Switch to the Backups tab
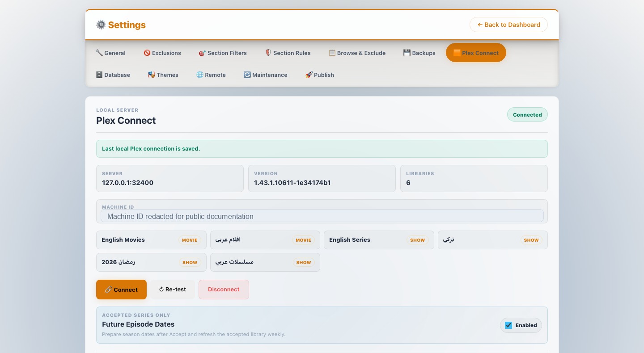Screen dimensions: 644x353 coord(419,53)
